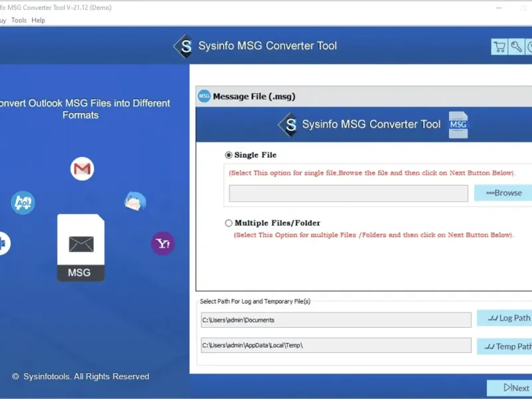
Task: Click the red hint text under Single File
Action: pos(372,173)
